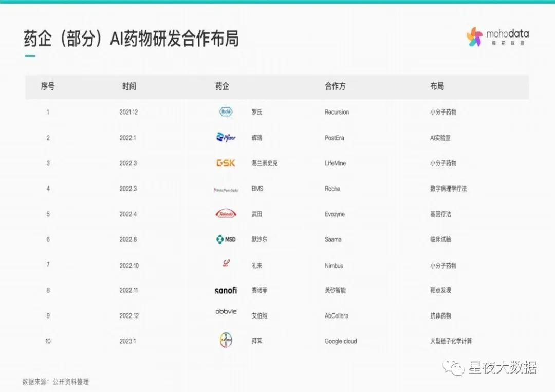Click the partner cell LifeMine
Viewport: 555px width, 392px height.
(x=335, y=163)
